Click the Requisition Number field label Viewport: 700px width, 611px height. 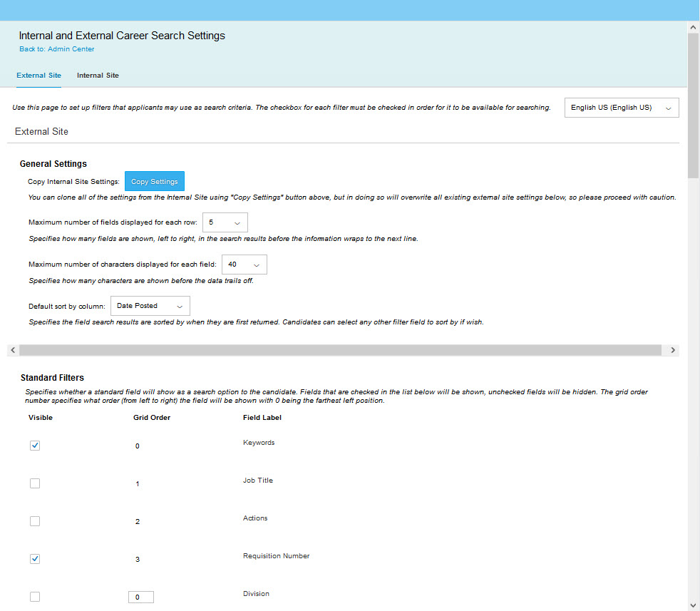pyautogui.click(x=277, y=556)
